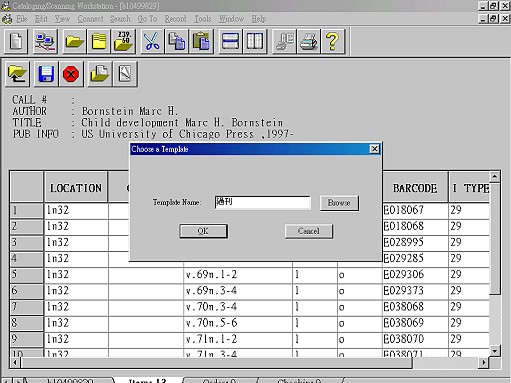Click volume cell v.69n.3-4
This screenshot has height=383, width=511.
click(238, 291)
